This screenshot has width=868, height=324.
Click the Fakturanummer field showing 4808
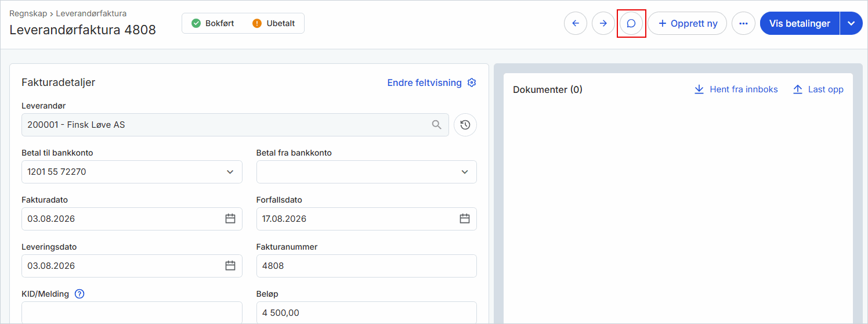367,266
